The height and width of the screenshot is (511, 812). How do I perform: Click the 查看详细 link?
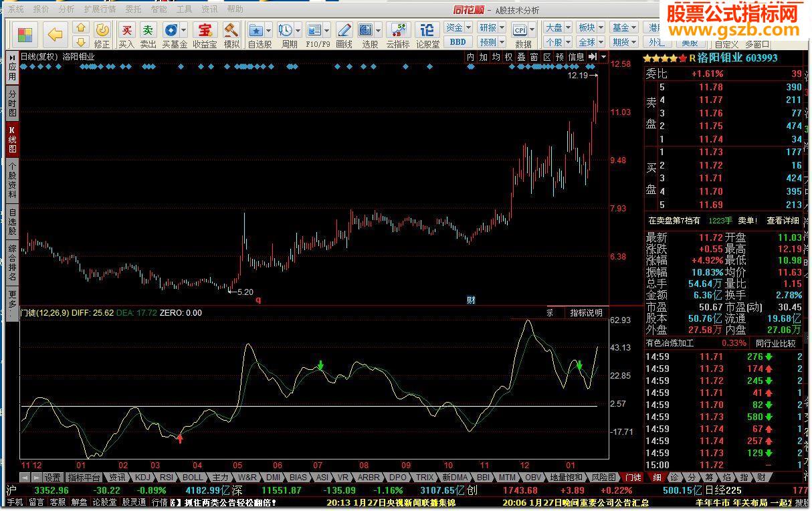click(783, 220)
